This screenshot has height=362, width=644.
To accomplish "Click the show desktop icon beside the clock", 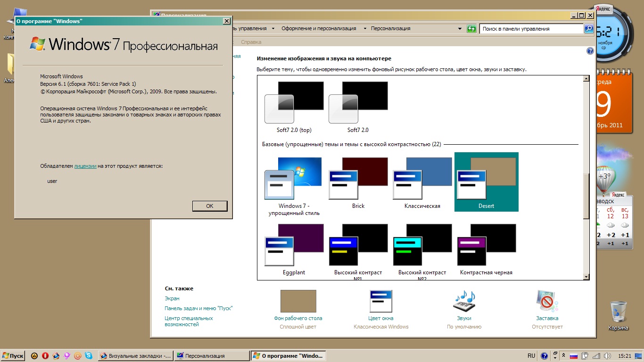I will pos(639,356).
